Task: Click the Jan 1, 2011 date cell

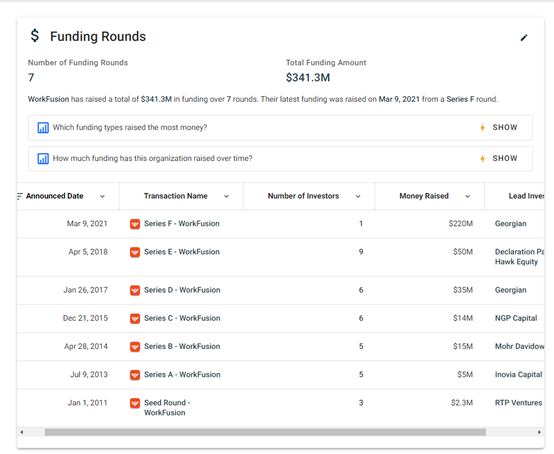Action: click(88, 403)
